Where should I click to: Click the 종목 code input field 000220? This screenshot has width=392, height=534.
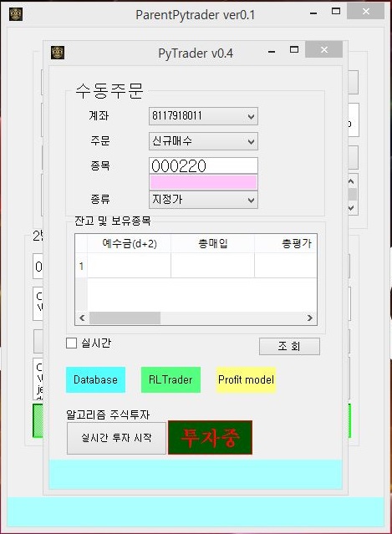pos(203,165)
